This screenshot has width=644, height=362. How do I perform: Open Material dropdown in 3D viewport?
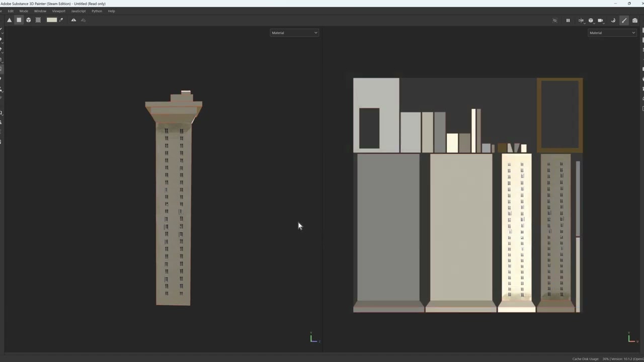pyautogui.click(x=294, y=33)
